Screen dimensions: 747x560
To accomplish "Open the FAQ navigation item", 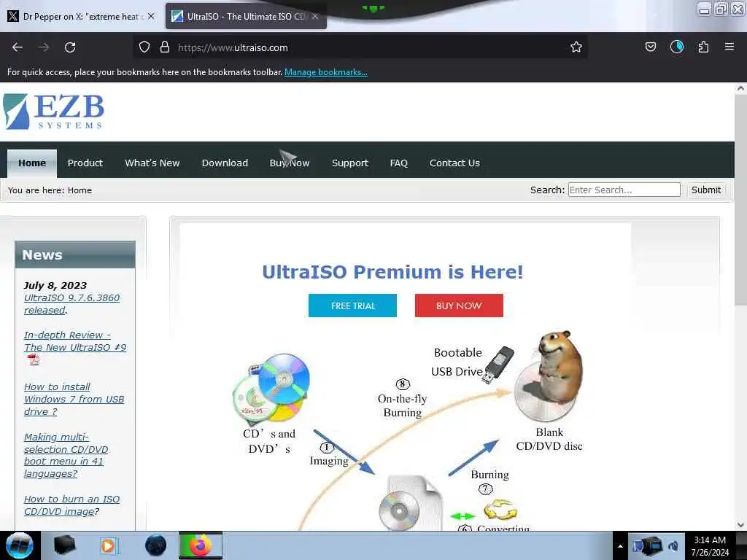I will pos(399,163).
